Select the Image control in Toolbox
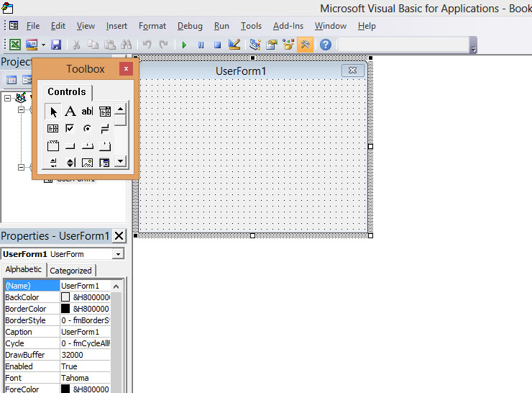 (87, 163)
